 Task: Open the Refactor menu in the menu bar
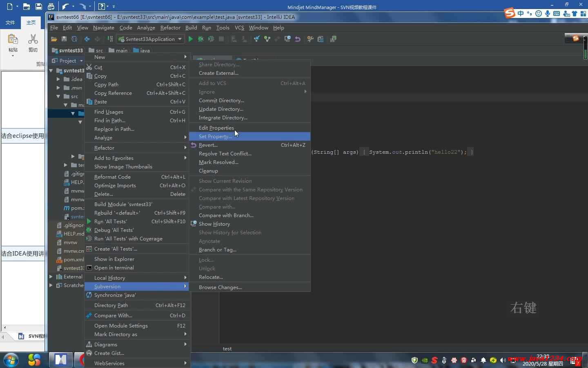[x=170, y=27]
